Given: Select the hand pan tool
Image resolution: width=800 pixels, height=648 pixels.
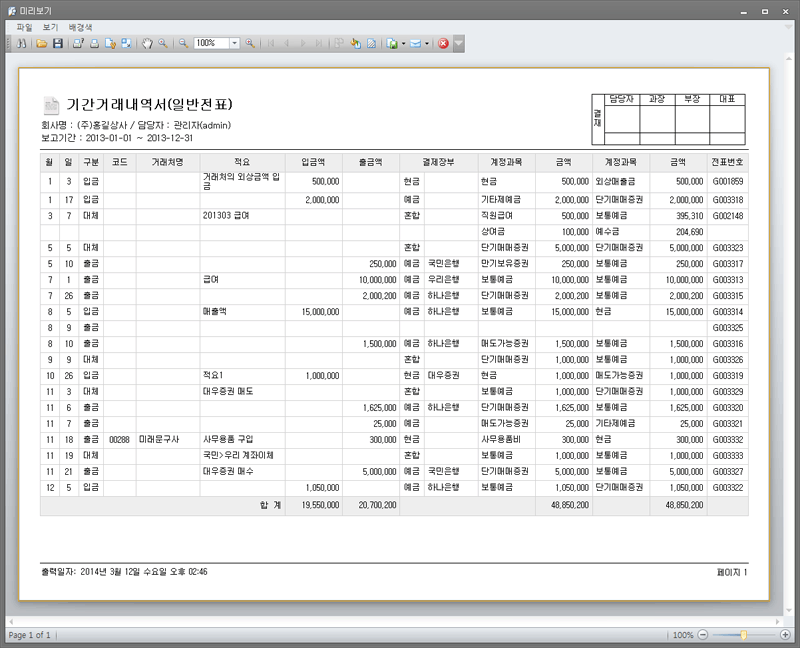Looking at the screenshot, I should tap(147, 43).
